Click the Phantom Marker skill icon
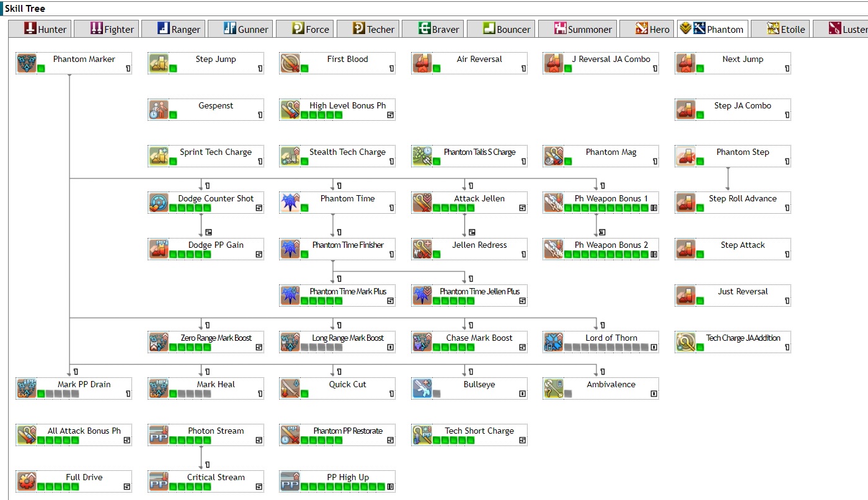 coord(27,63)
